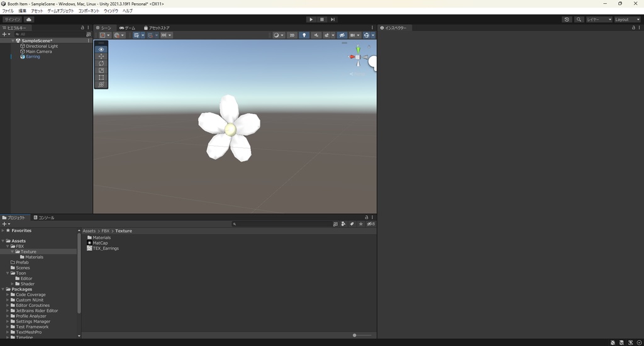Collapse the Assets folder in Project tree
The height and width of the screenshot is (346, 644).
click(3, 241)
